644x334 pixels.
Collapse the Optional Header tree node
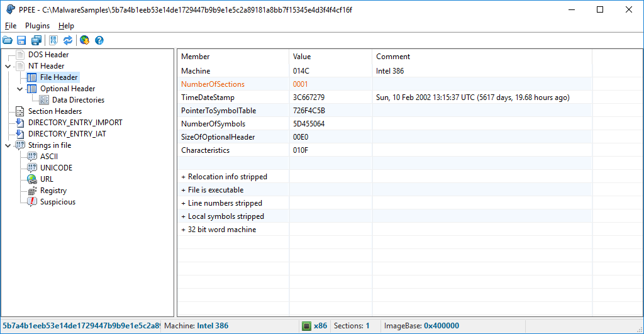tap(19, 89)
